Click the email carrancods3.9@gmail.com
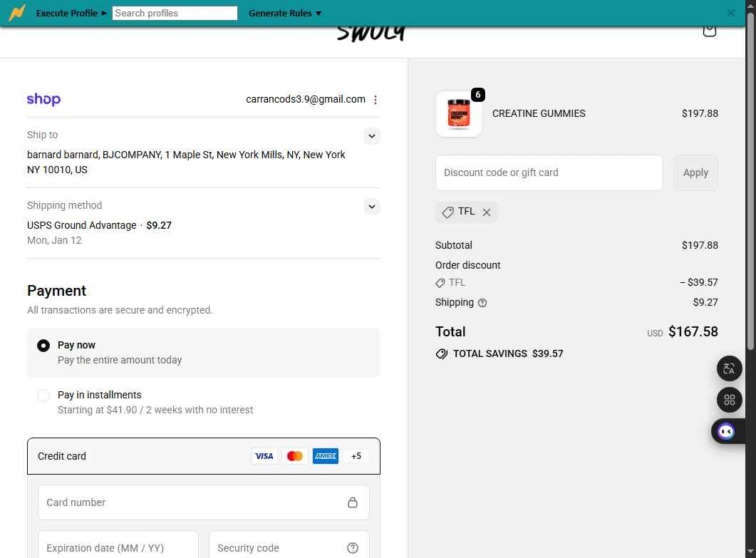Screen dimensions: 756x558 point(306,99)
